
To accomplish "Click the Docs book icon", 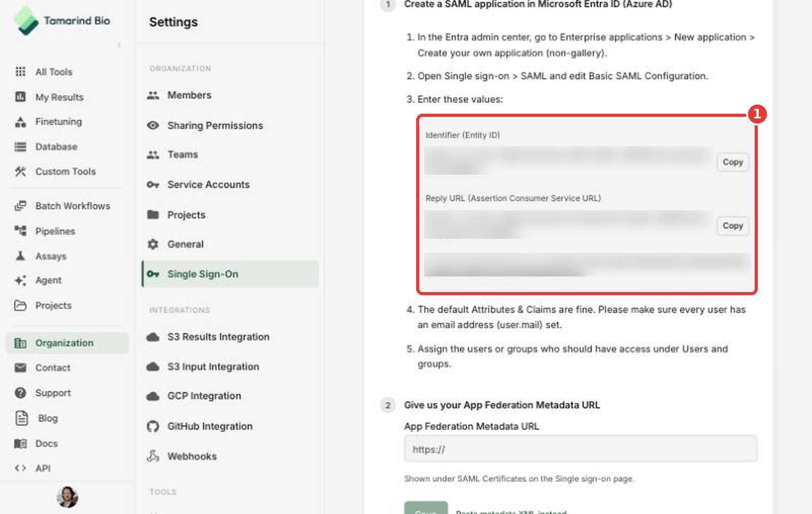I will (20, 443).
